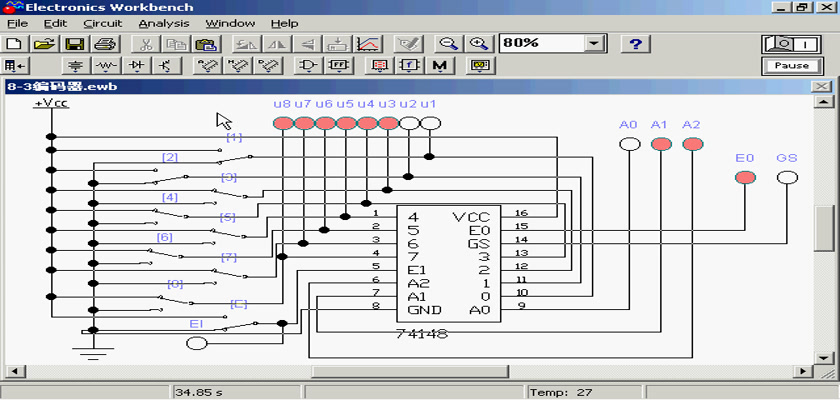Click the horizontal scrollbar thumb
840x400 pixels.
(x=410, y=371)
